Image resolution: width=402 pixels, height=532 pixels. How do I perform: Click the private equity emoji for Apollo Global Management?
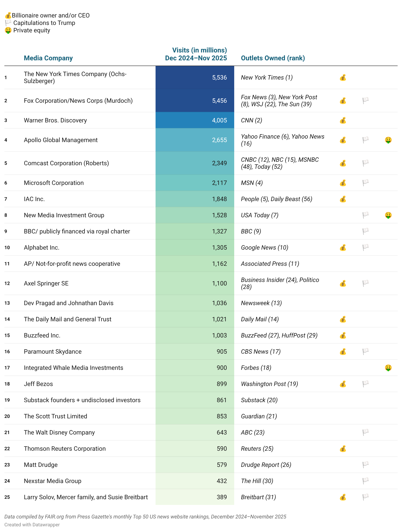388,140
